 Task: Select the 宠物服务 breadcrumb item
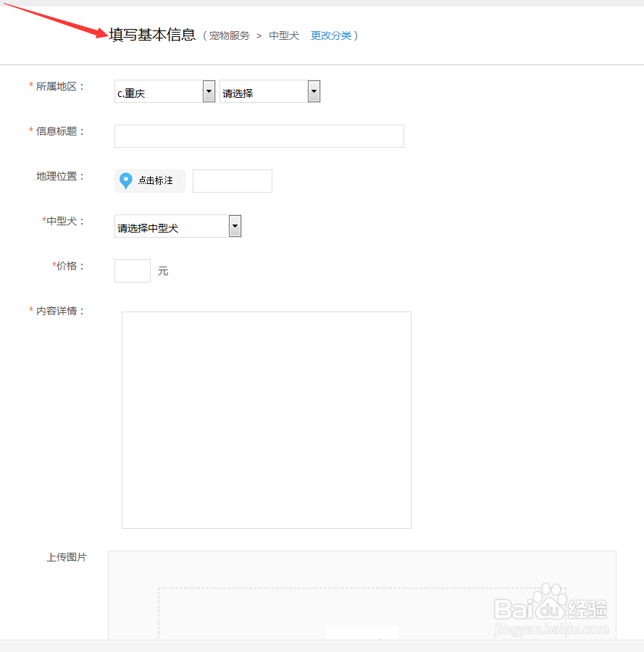229,35
